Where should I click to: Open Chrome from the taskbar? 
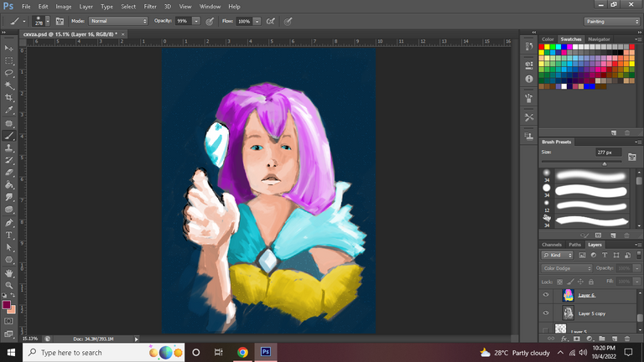(242, 353)
